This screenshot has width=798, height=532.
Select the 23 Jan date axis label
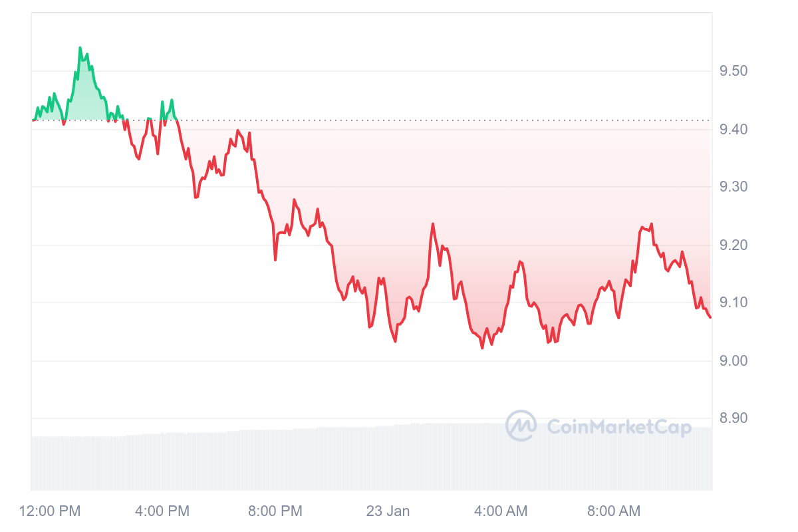point(388,511)
